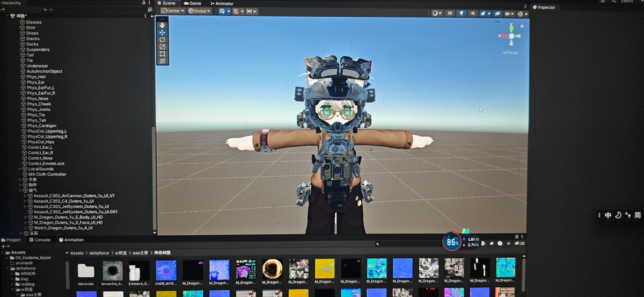This screenshot has height=297, width=644.
Task: Expand Watch_Dragon_Outers_1u_A_UI object
Action: (25, 228)
